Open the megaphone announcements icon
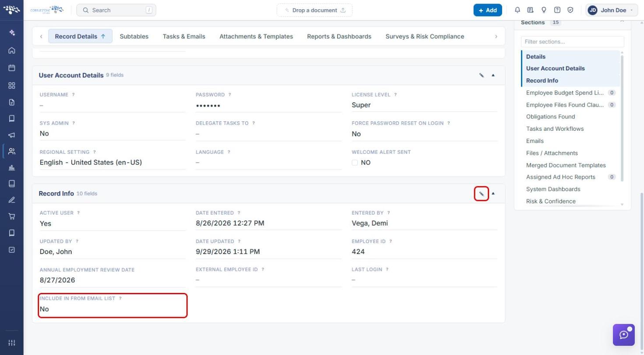 [x=12, y=135]
